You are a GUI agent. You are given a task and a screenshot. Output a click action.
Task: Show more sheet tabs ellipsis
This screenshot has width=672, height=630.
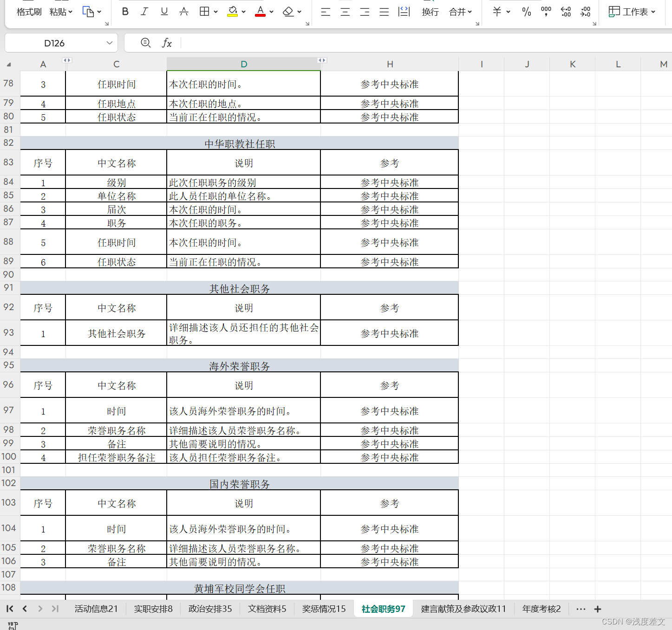click(x=581, y=609)
